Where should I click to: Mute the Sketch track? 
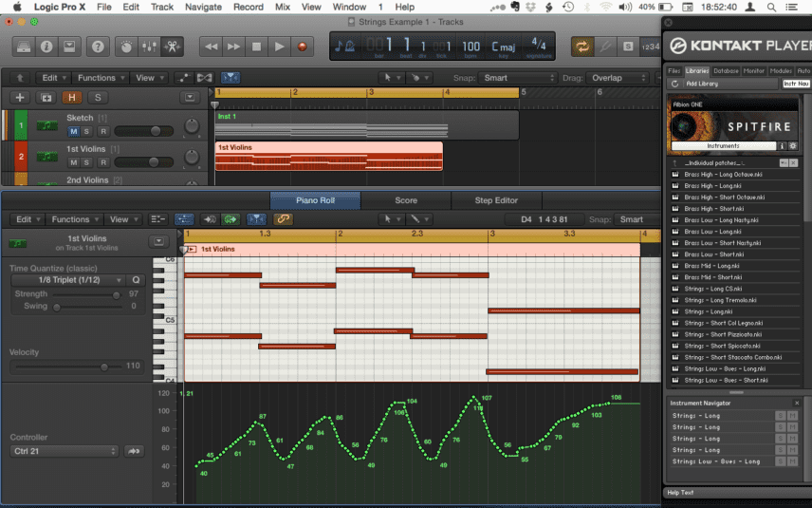click(74, 132)
